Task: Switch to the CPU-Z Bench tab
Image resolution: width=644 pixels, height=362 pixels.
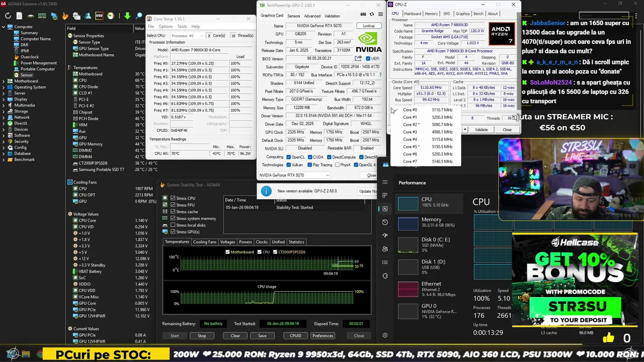Action: tap(478, 14)
